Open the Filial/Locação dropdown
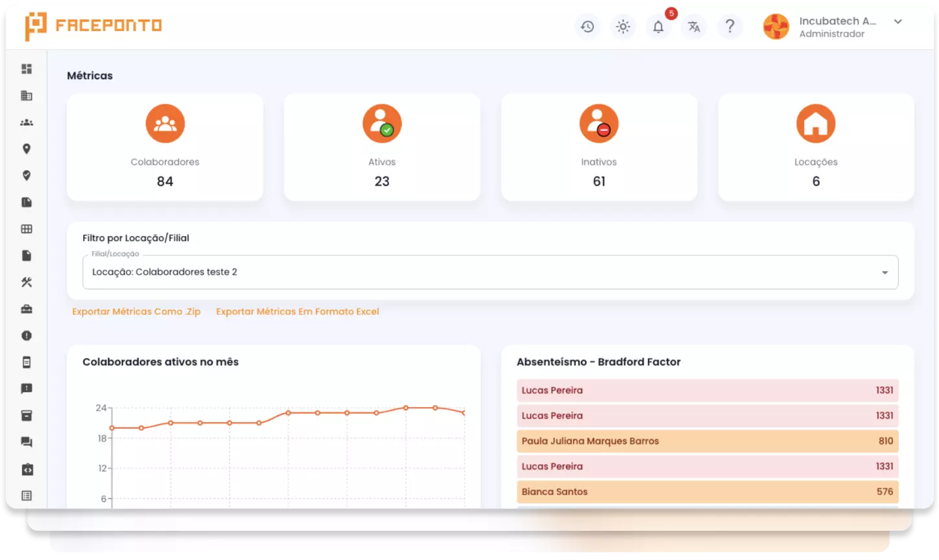Image resolution: width=939 pixels, height=560 pixels. [x=490, y=272]
